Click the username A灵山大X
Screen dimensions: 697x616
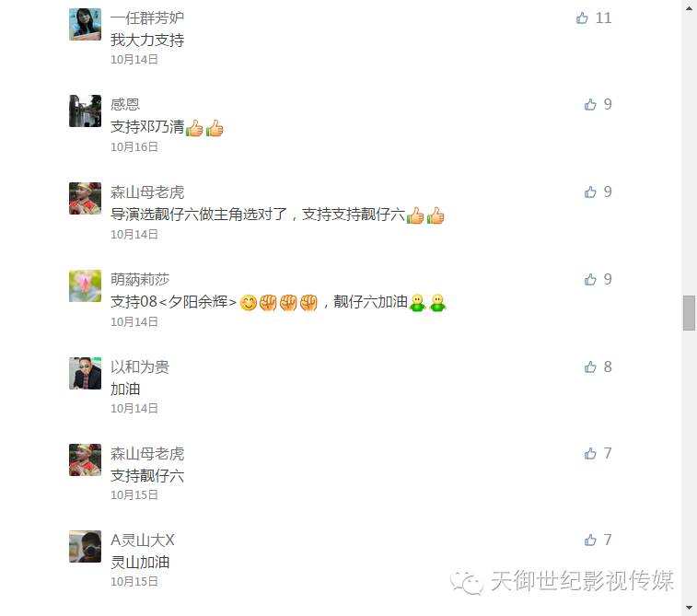pos(142,540)
